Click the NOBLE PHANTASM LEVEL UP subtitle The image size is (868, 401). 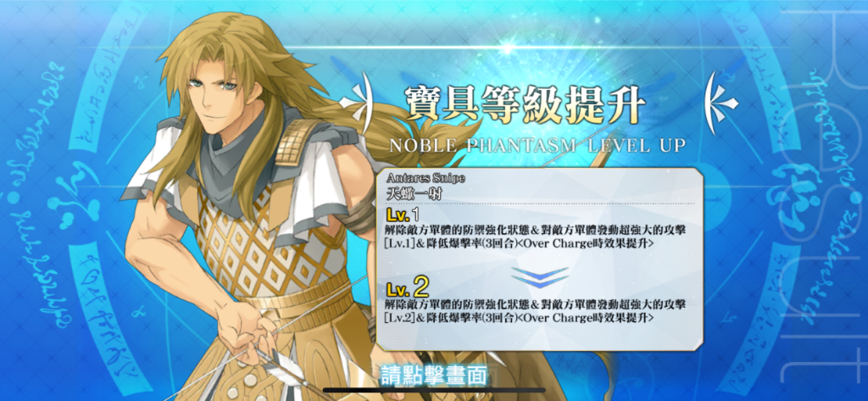click(537, 146)
